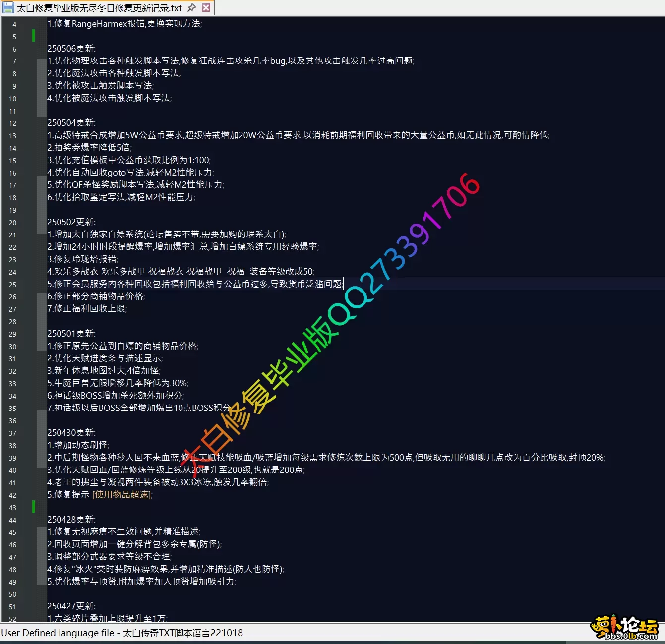The width and height of the screenshot is (665, 644).
Task: Click the line 4.欢乐多战衣 欢乐多战甲
Action: [181, 272]
